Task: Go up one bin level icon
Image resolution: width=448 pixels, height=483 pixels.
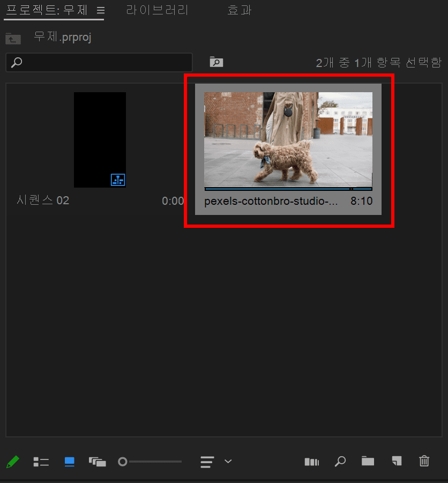Action: pyautogui.click(x=13, y=39)
